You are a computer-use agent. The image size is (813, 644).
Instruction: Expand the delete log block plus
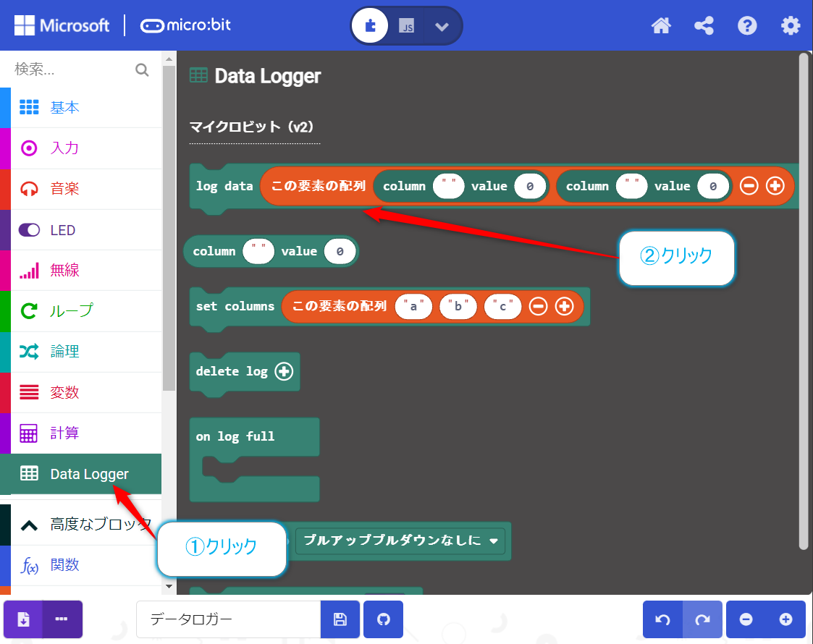pos(284,371)
